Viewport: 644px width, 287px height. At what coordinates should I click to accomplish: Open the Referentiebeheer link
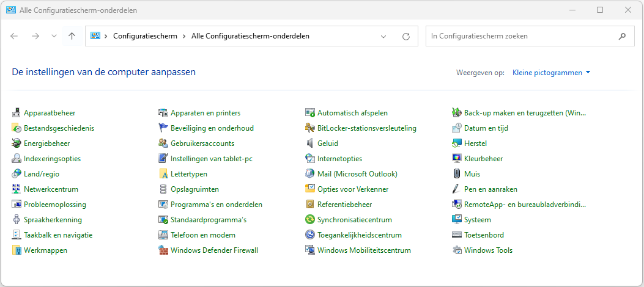pos(344,205)
